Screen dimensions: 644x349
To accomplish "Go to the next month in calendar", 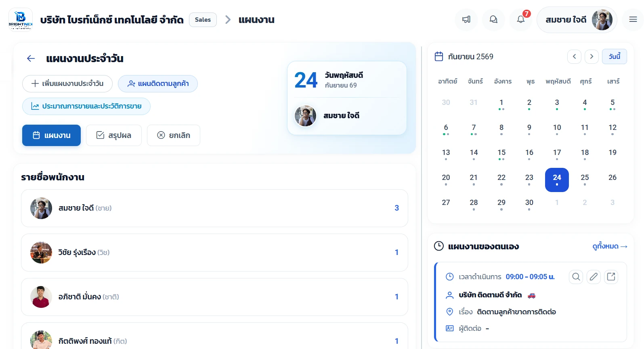I will [x=592, y=56].
